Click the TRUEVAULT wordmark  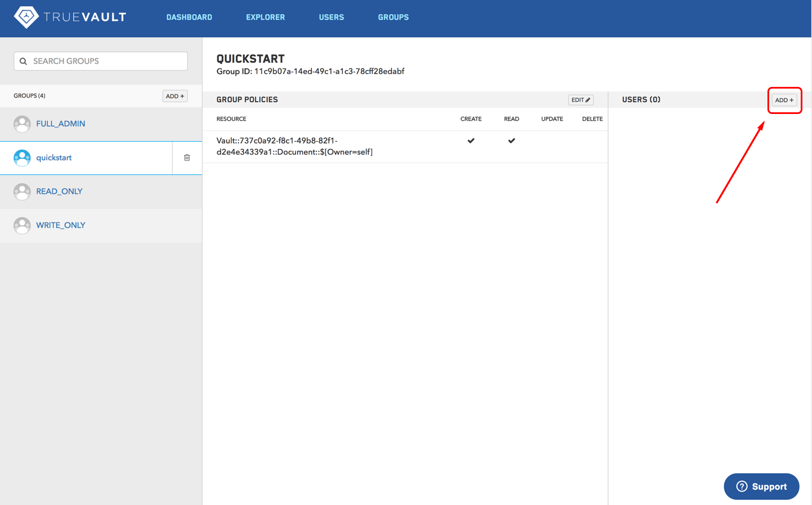[85, 17]
